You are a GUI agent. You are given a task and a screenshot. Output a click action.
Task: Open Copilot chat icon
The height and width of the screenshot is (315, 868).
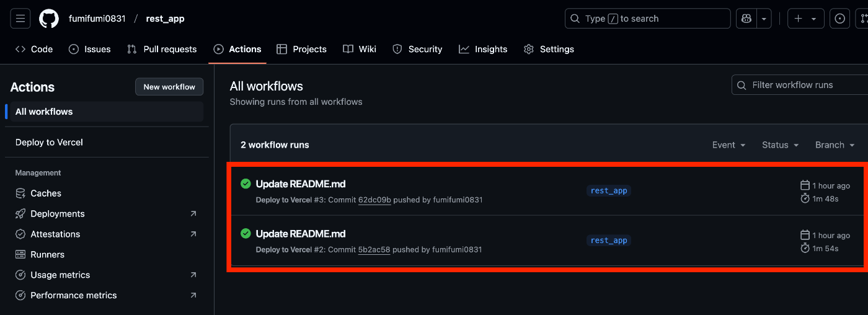746,19
